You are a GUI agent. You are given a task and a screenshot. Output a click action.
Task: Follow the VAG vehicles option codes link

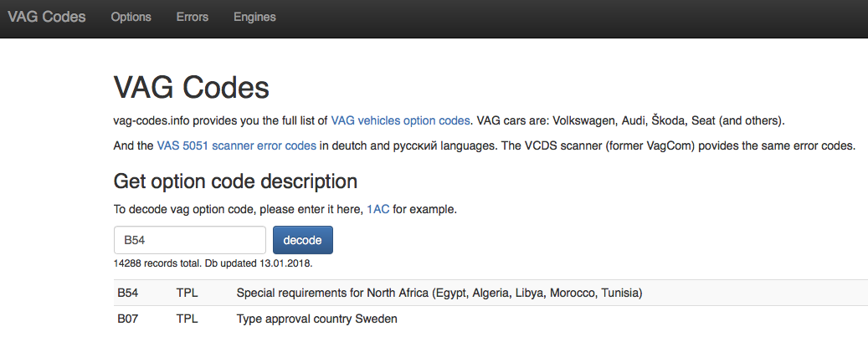[x=401, y=120]
